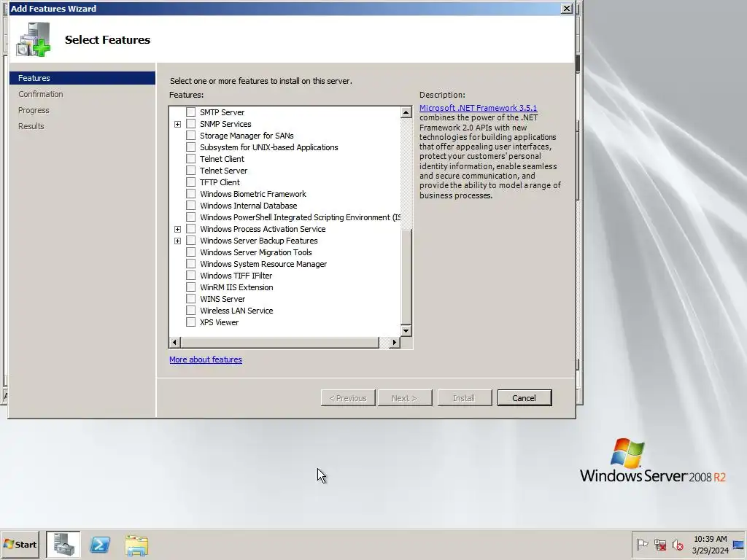The width and height of the screenshot is (747, 560).
Task: Check the SMTP Server feature
Action: pyautogui.click(x=190, y=112)
